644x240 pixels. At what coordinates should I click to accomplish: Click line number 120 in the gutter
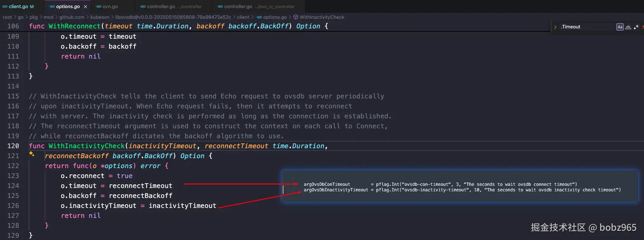click(x=13, y=146)
